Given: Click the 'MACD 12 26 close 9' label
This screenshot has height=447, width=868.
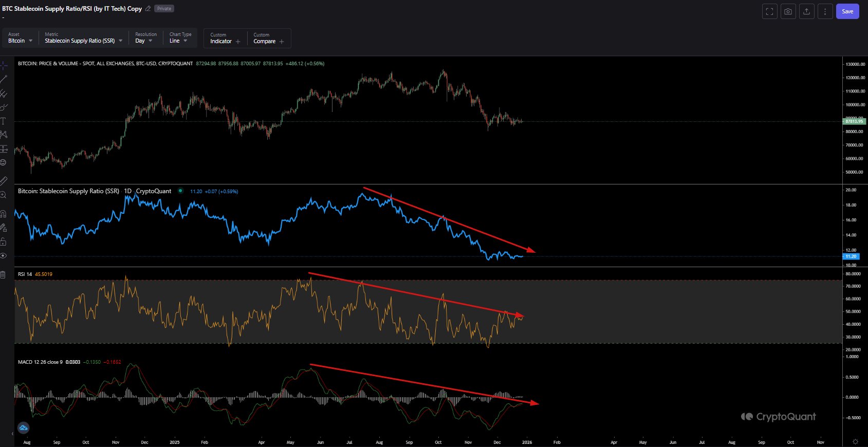Looking at the screenshot, I should point(40,362).
